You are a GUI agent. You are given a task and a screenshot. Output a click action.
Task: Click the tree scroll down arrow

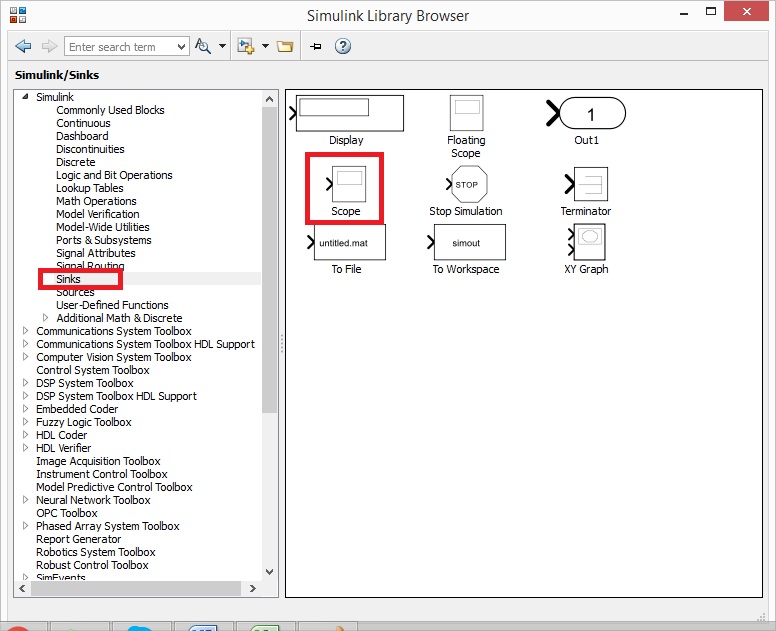point(269,572)
